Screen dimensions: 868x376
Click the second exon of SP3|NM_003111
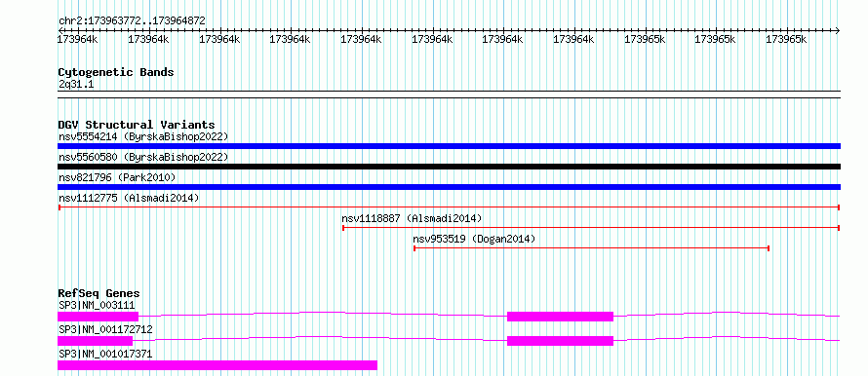tap(560, 317)
